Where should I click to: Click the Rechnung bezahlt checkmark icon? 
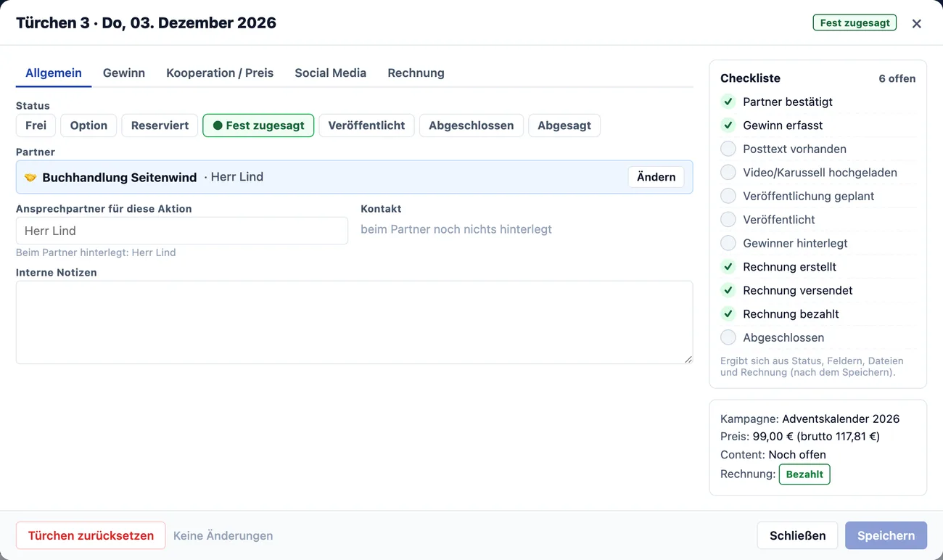[x=728, y=314]
